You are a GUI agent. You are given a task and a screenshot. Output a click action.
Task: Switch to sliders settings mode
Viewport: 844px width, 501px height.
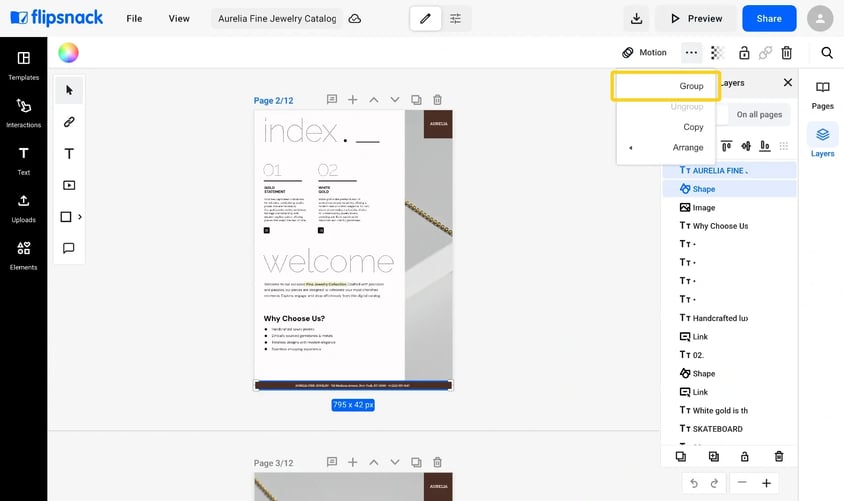[455, 18]
